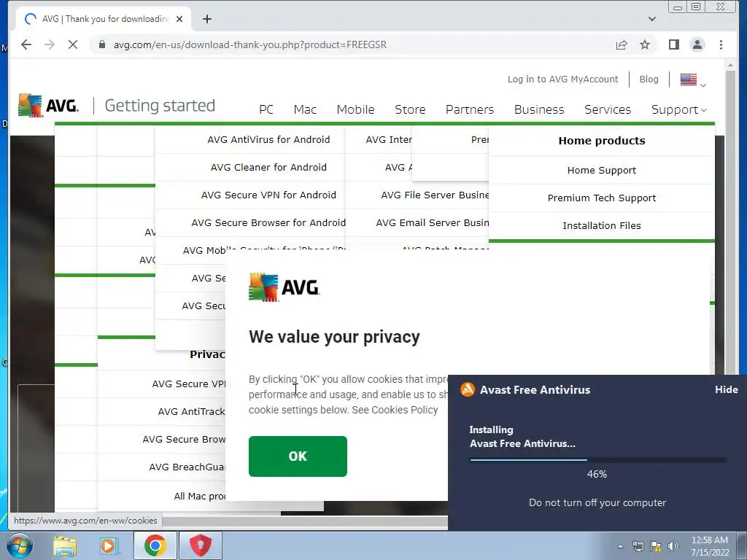The height and width of the screenshot is (560, 747).
Task: Open the Chrome profile avatar
Action: tap(697, 44)
